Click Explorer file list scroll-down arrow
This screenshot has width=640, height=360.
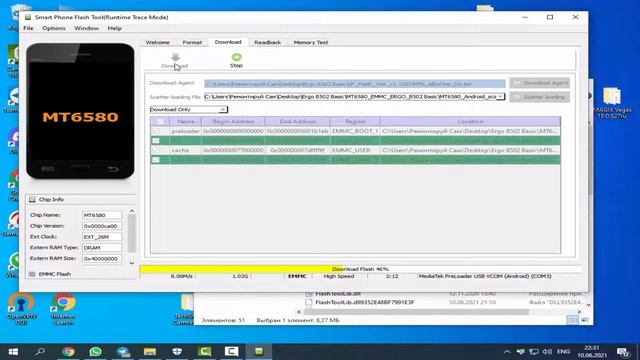[x=589, y=305]
